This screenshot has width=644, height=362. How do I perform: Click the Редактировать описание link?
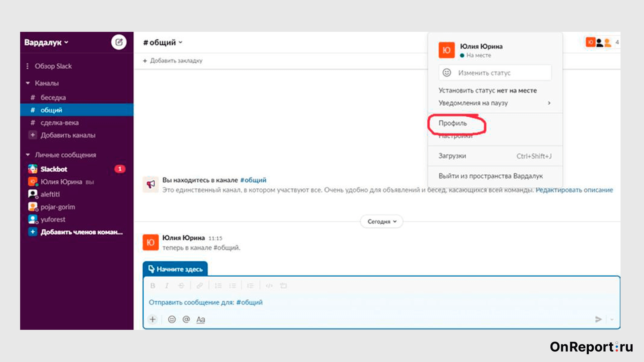click(574, 190)
